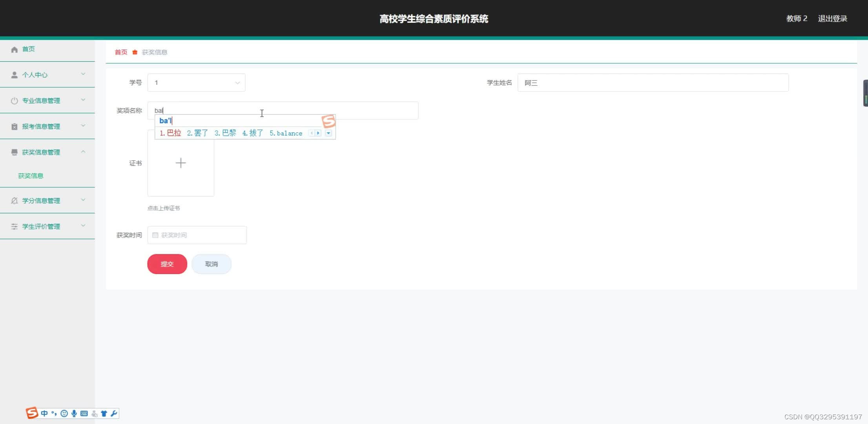This screenshot has width=868, height=424.
Task: Click the clipboard icon beside 报考信息管理
Action: pos(15,126)
